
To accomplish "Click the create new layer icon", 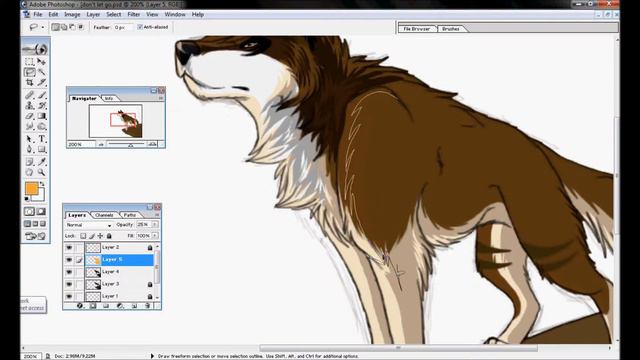I will pyautogui.click(x=134, y=306).
